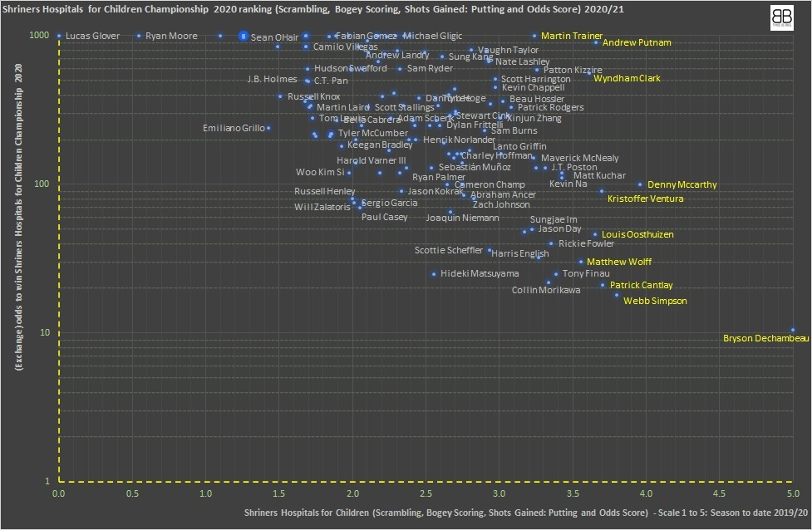
Task: Click the 'Ryan Moore' data label
Action: [x=171, y=36]
